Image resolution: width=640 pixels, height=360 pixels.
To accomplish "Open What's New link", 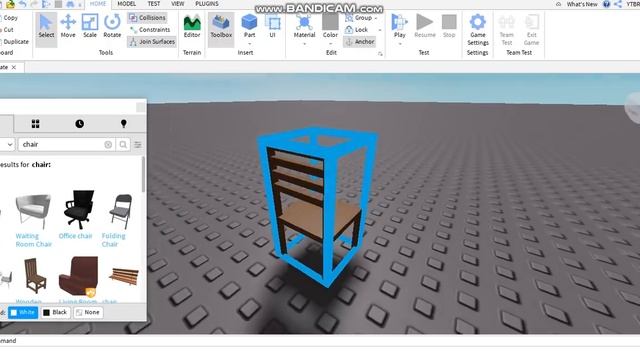I will click(582, 4).
